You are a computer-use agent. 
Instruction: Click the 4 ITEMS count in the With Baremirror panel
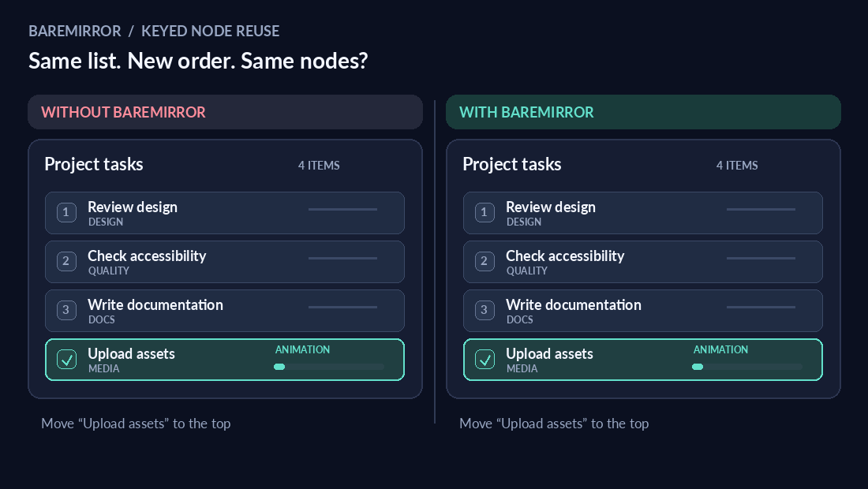(x=737, y=166)
